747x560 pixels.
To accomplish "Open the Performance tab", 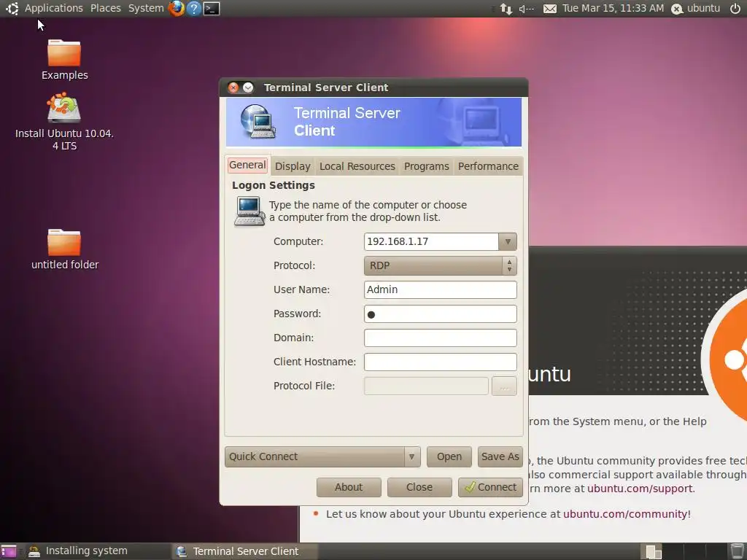I will (488, 166).
